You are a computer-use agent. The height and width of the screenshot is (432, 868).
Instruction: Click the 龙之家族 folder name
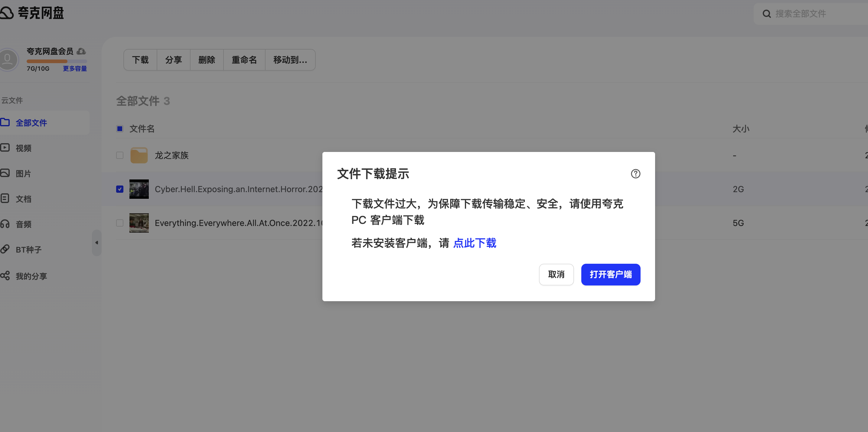[x=171, y=156]
